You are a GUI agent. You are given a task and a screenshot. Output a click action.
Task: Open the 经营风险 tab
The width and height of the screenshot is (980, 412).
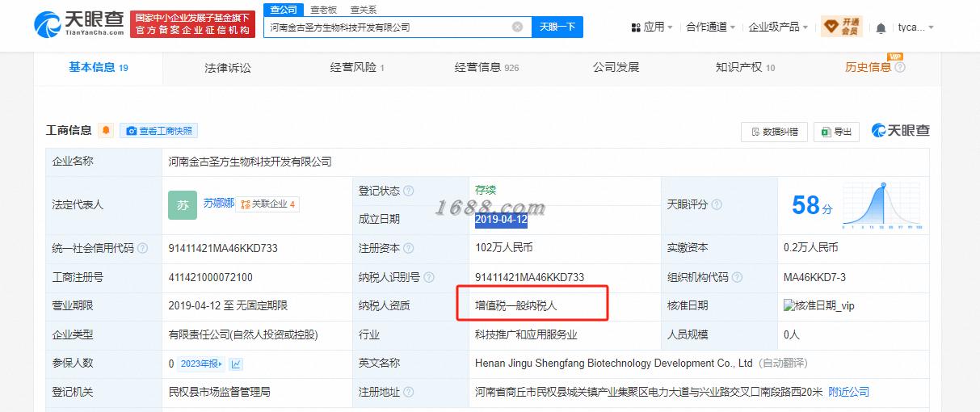(x=357, y=68)
